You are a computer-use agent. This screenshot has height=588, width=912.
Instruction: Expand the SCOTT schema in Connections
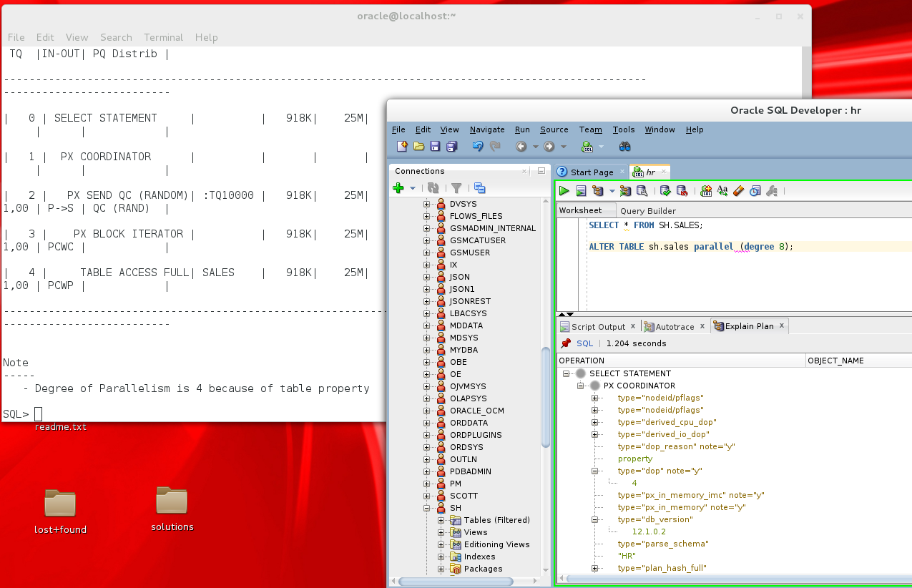click(x=428, y=496)
